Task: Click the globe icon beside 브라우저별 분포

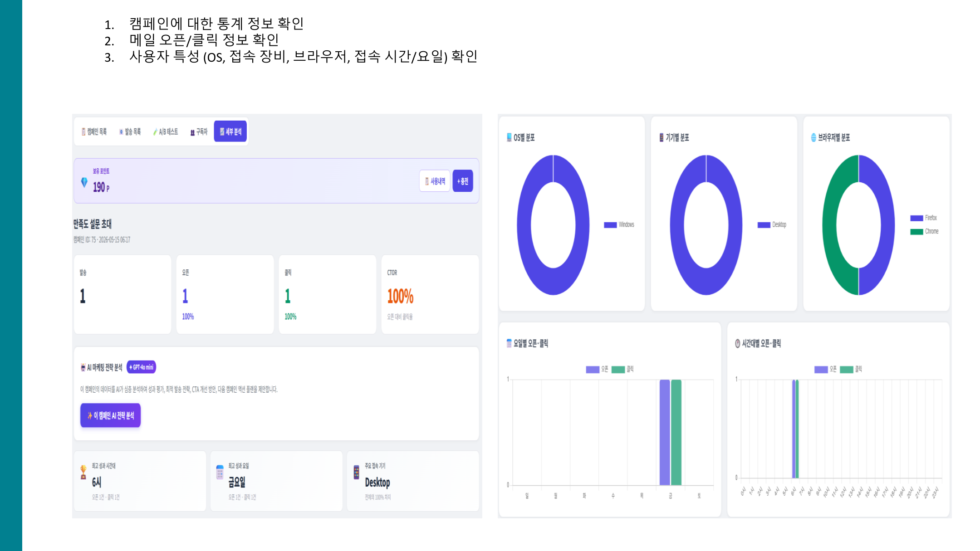Action: (813, 137)
